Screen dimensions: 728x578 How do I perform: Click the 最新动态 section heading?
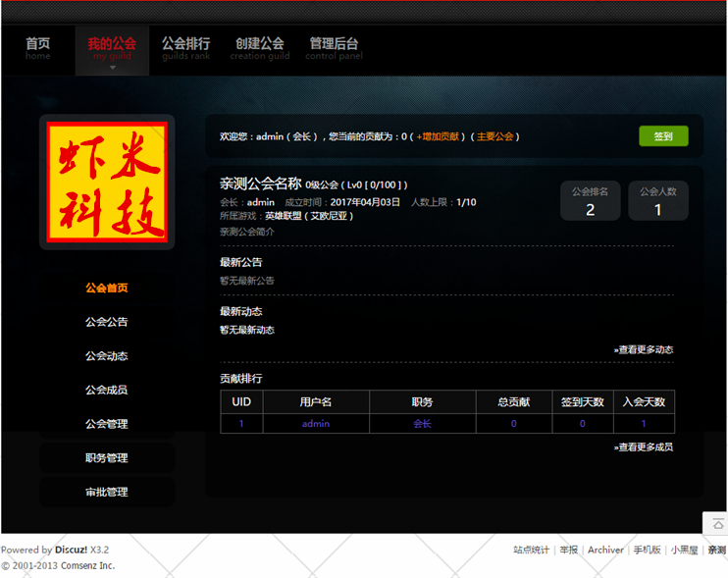tap(241, 311)
